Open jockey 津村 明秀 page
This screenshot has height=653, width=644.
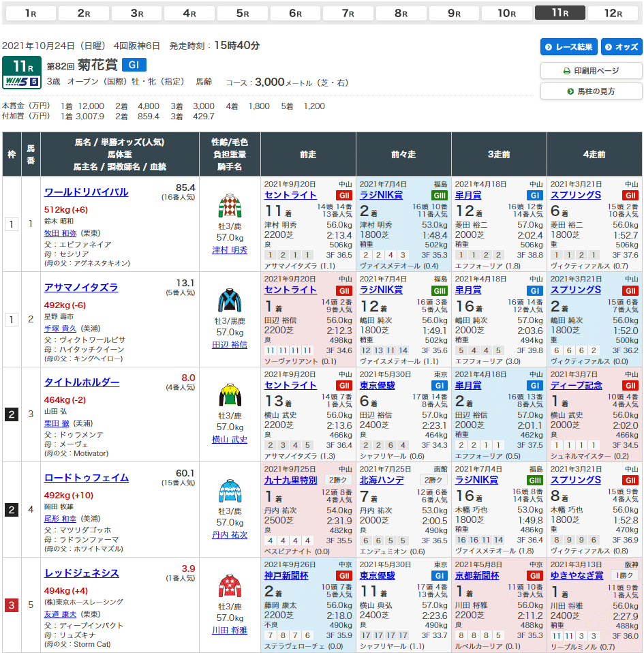[x=230, y=250]
